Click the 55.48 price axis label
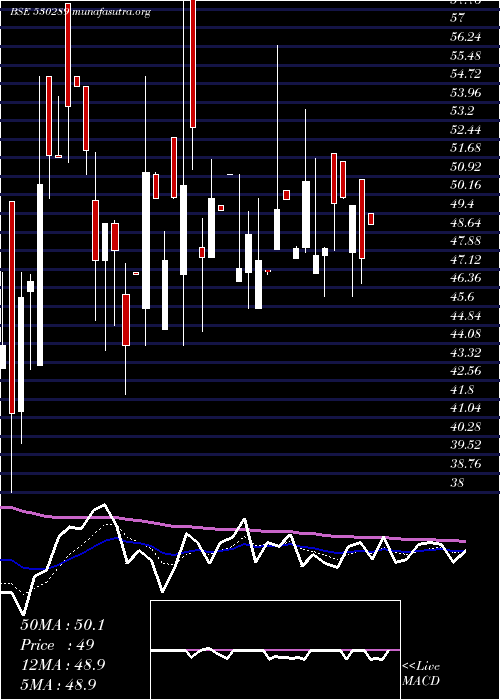 click(465, 56)
